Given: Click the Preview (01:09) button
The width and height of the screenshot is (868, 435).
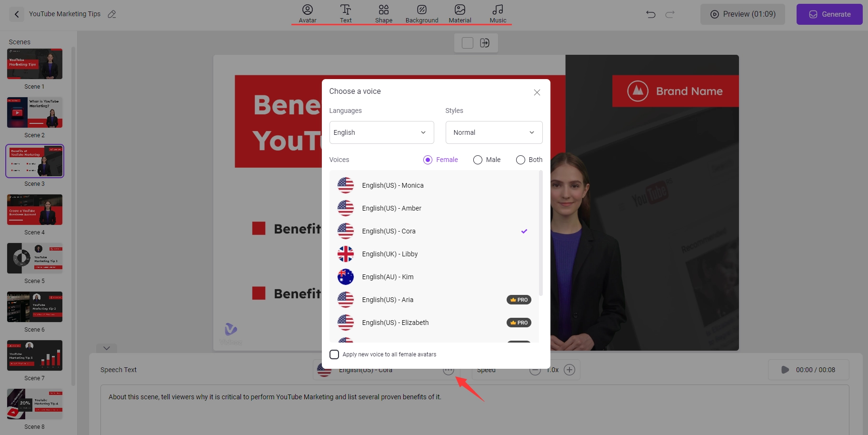Looking at the screenshot, I should click(742, 14).
